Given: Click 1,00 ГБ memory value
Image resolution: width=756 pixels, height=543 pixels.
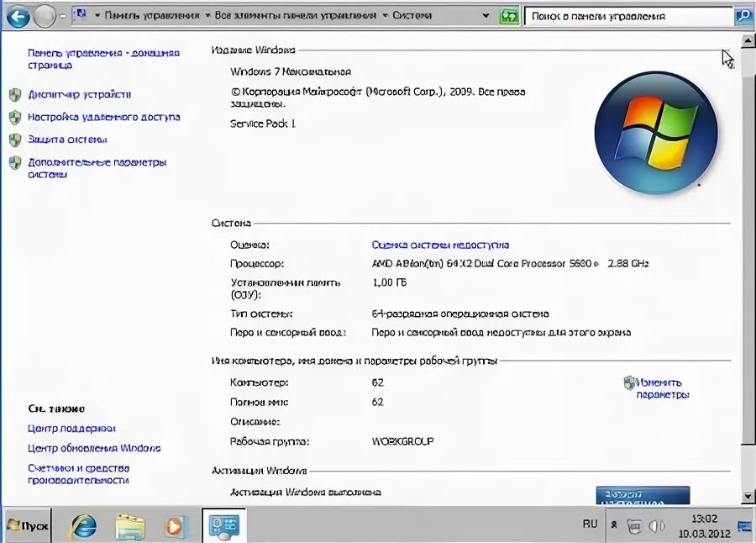Looking at the screenshot, I should coord(390,282).
